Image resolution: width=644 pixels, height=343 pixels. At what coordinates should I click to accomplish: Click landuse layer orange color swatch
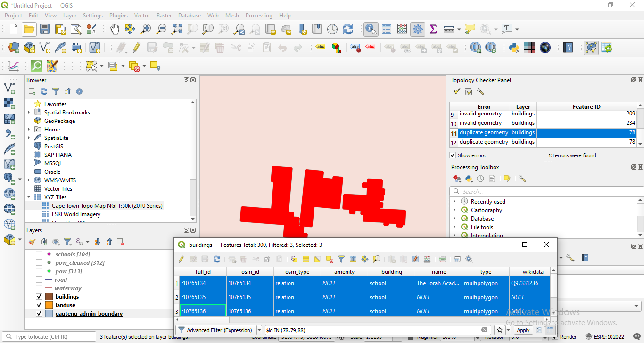(49, 305)
